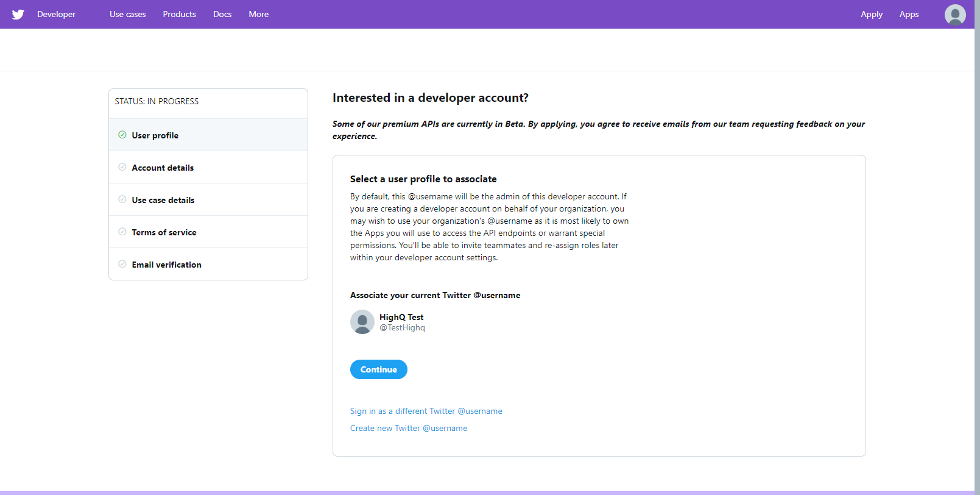Open Apps from the top navigation
980x495 pixels.
(x=909, y=14)
